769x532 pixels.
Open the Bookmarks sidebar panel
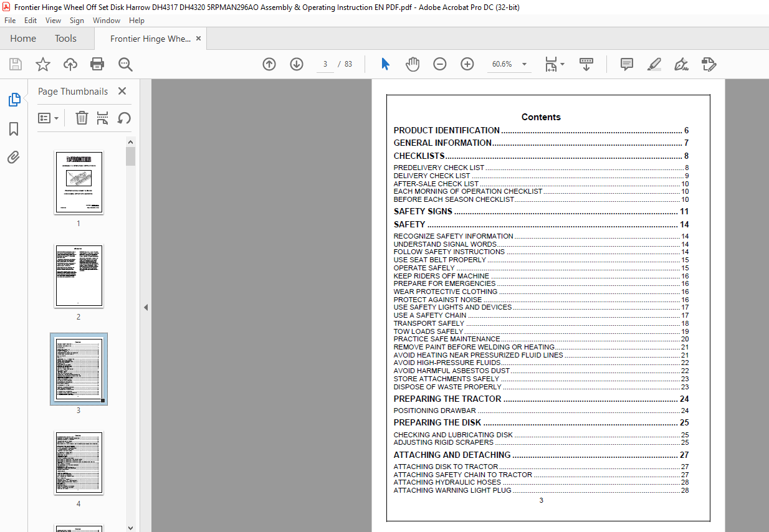point(14,129)
